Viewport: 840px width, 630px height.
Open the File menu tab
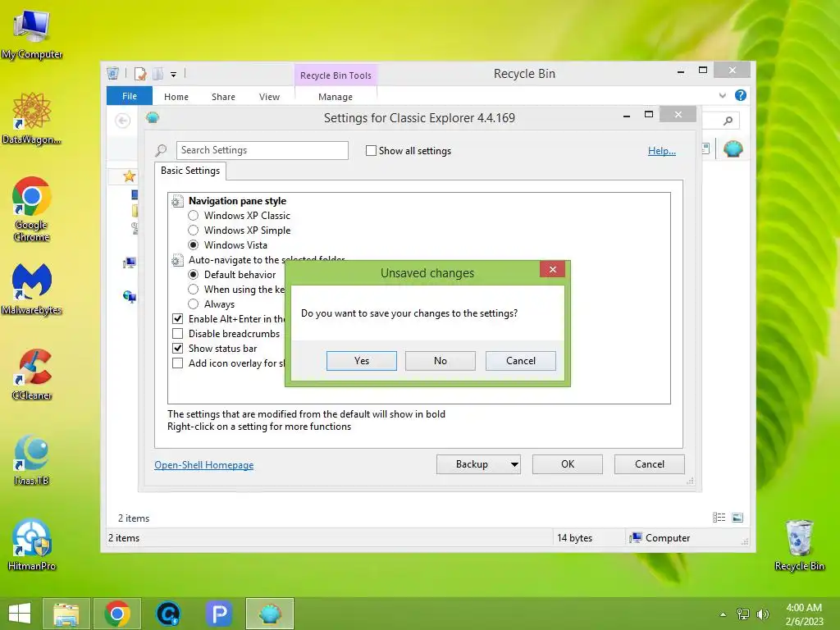(x=130, y=96)
